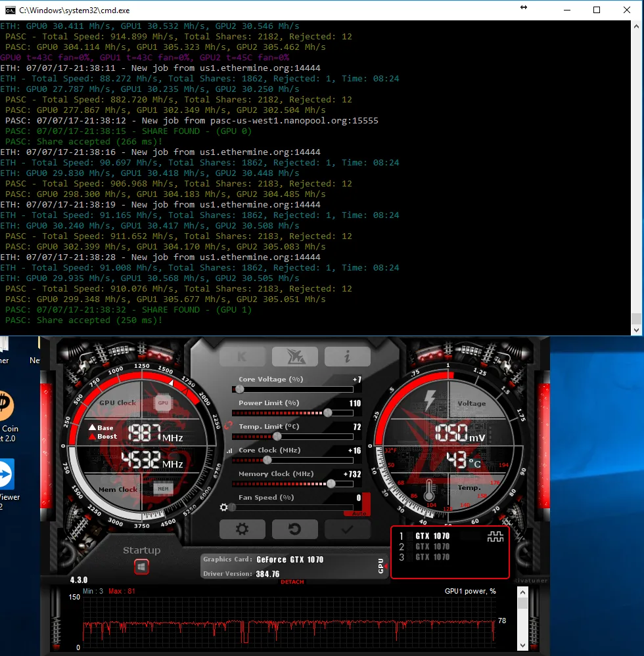Viewport: 644px width, 656px height.
Task: Click the Core Voltage value +7
Action: click(357, 380)
